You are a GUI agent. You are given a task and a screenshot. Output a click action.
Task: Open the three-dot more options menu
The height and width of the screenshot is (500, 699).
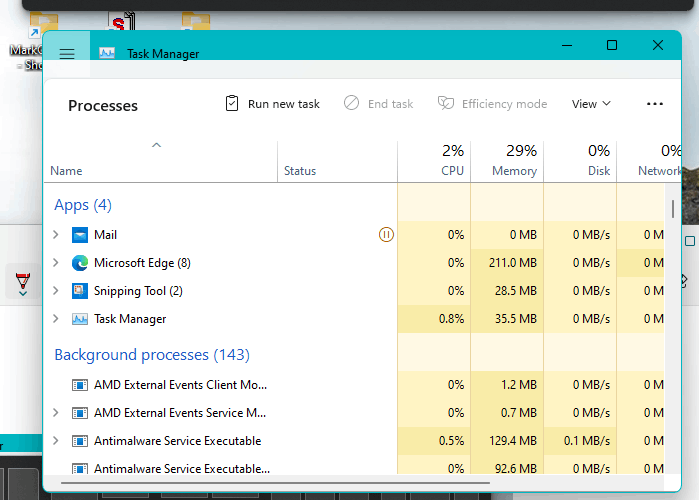[x=654, y=104]
